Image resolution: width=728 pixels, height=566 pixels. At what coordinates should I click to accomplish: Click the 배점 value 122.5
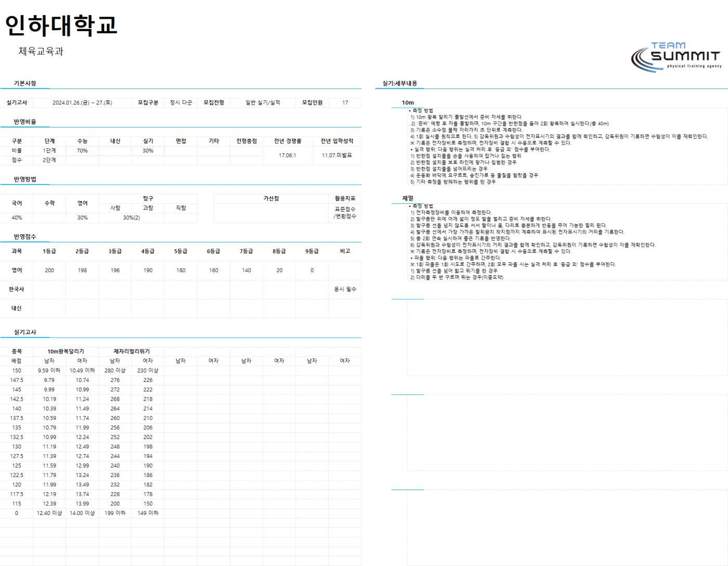point(17,475)
